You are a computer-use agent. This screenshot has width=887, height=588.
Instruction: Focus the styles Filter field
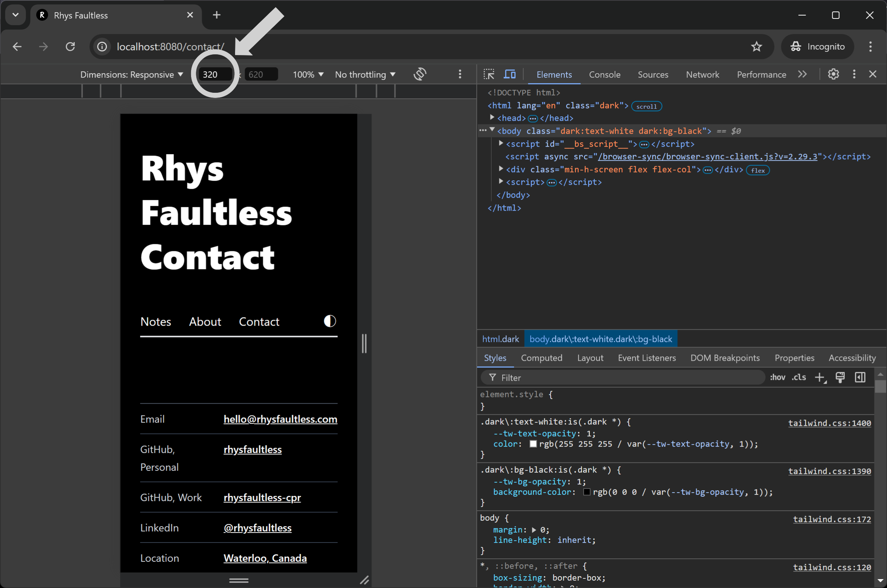[622, 377]
